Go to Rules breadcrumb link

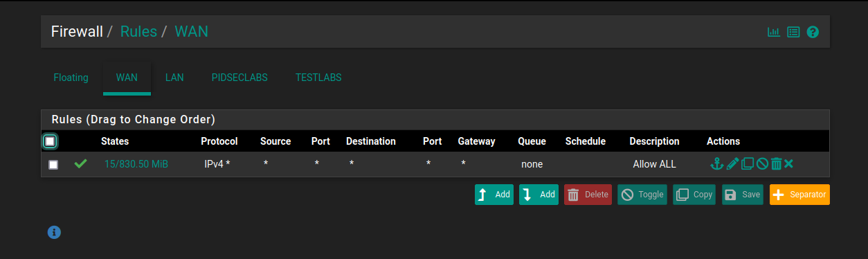tap(138, 31)
